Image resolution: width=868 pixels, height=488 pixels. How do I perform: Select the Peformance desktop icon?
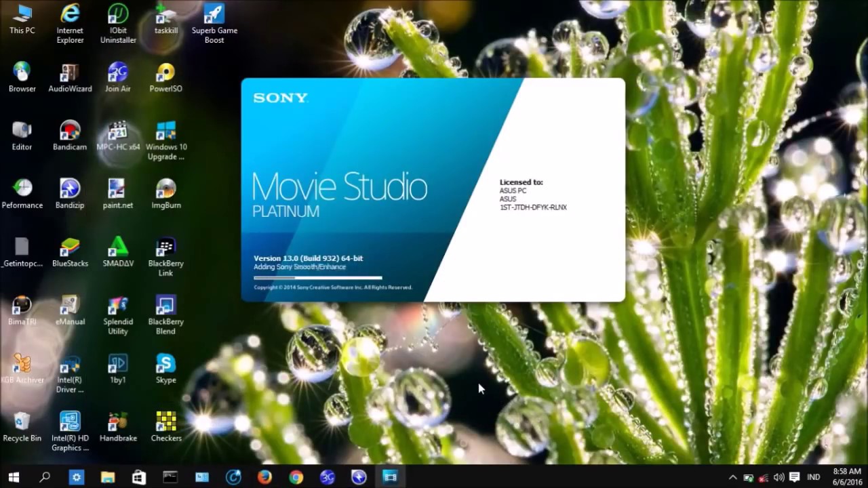(x=22, y=195)
